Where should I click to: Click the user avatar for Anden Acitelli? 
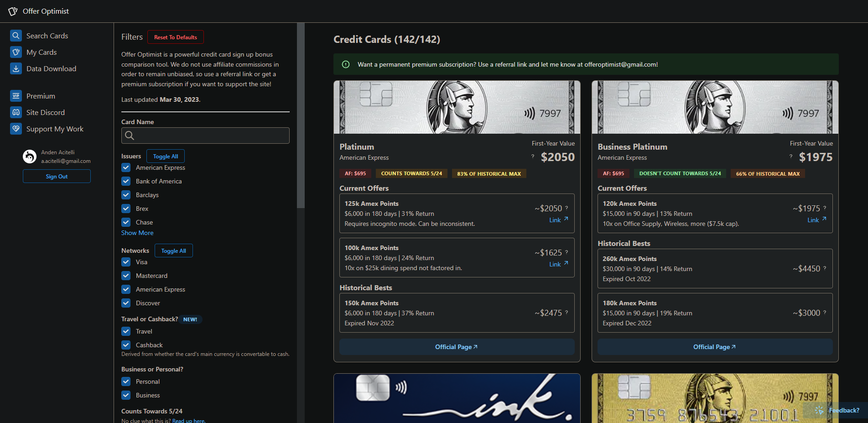tap(30, 157)
